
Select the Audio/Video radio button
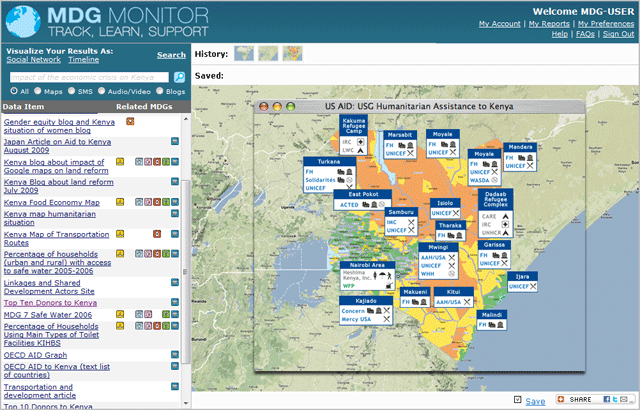tap(101, 91)
